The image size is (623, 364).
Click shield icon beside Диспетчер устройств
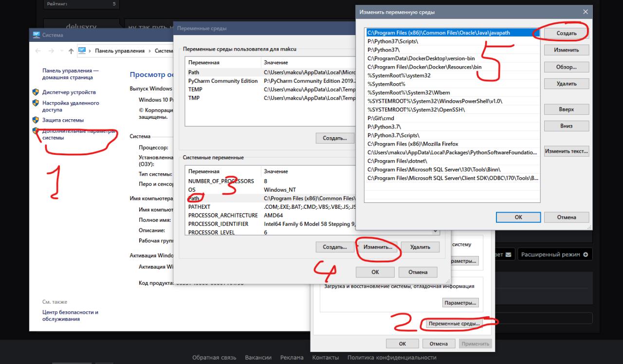click(36, 92)
